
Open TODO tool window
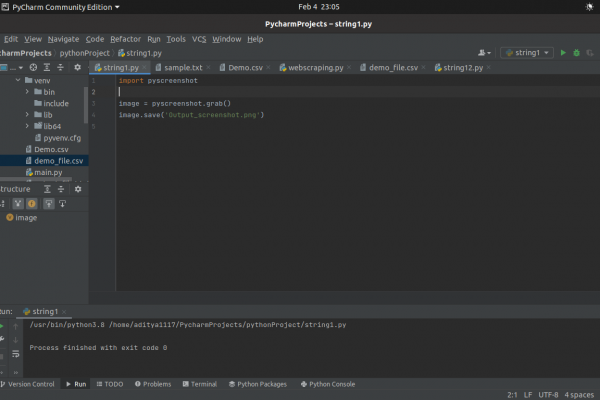(x=110, y=384)
